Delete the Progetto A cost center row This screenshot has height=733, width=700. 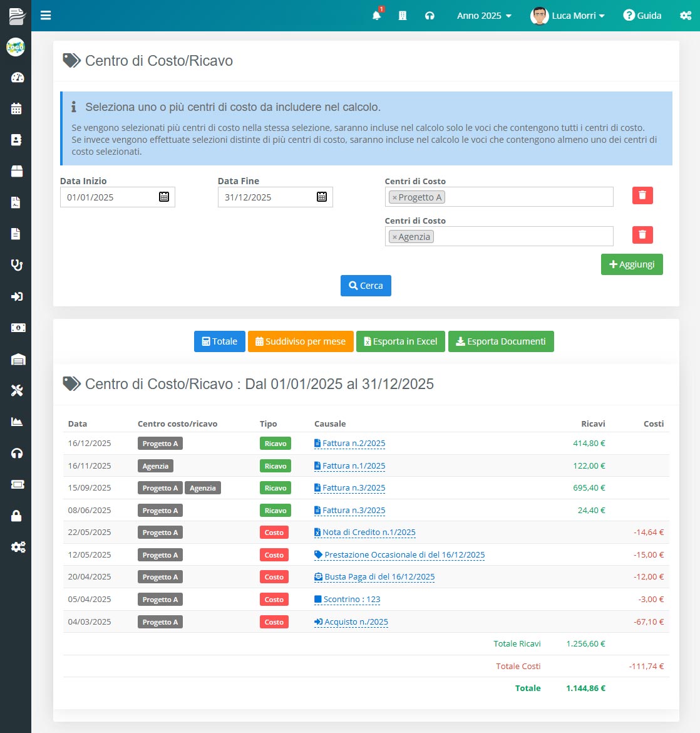(642, 195)
